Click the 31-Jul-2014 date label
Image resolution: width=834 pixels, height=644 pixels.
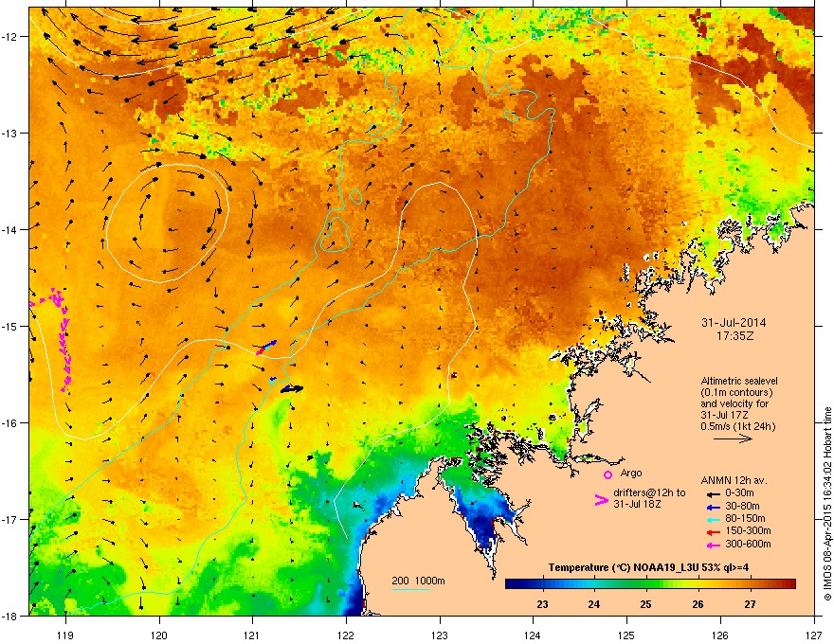tap(734, 323)
